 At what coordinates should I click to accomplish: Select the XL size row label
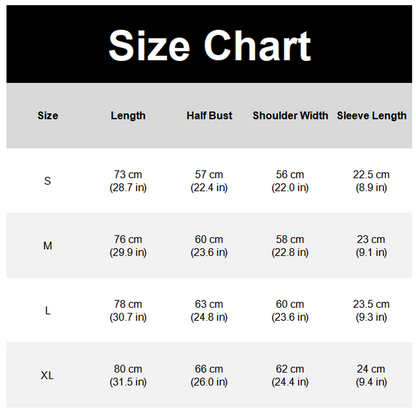(x=47, y=375)
